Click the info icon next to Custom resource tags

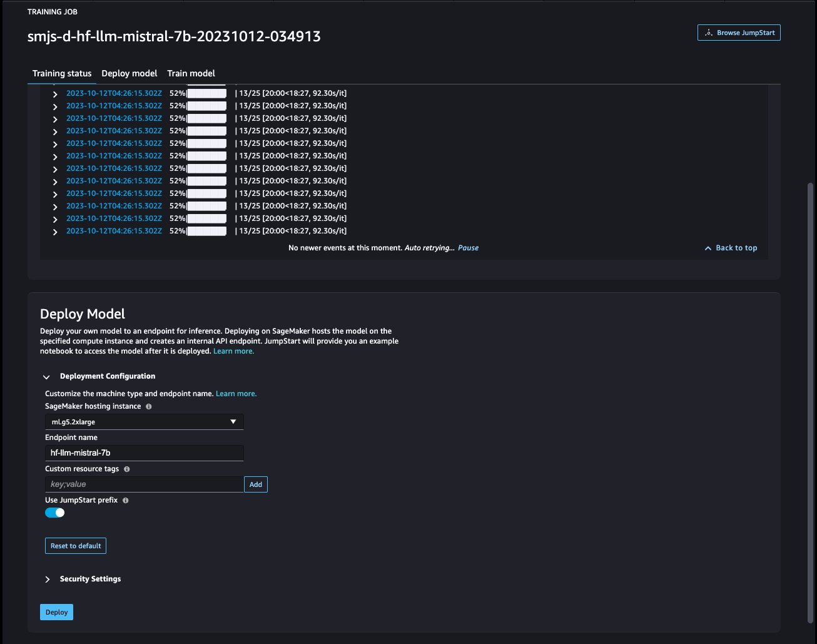click(127, 469)
